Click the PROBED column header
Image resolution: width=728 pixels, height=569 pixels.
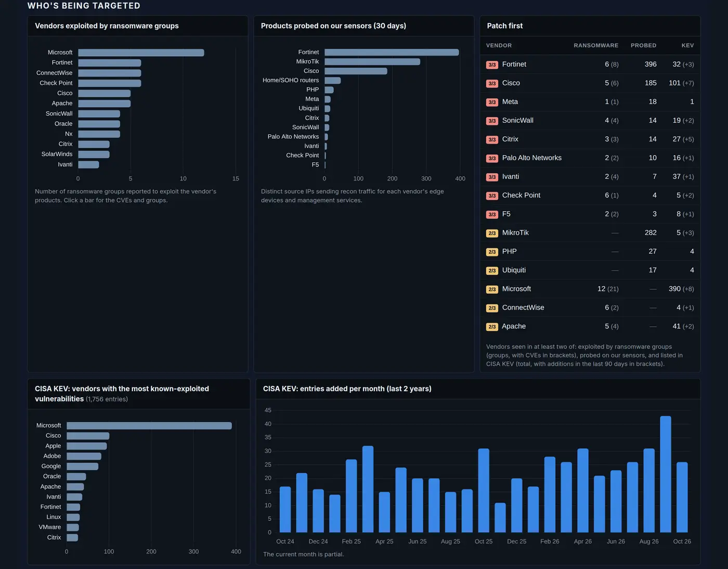pos(644,46)
